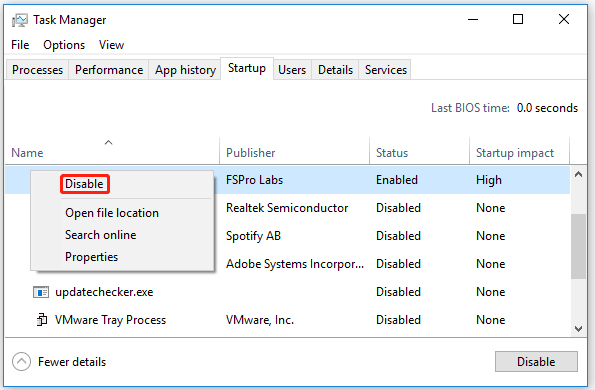Click the None impact value in Adobe row
Screen dimensions: 595x390
click(491, 264)
